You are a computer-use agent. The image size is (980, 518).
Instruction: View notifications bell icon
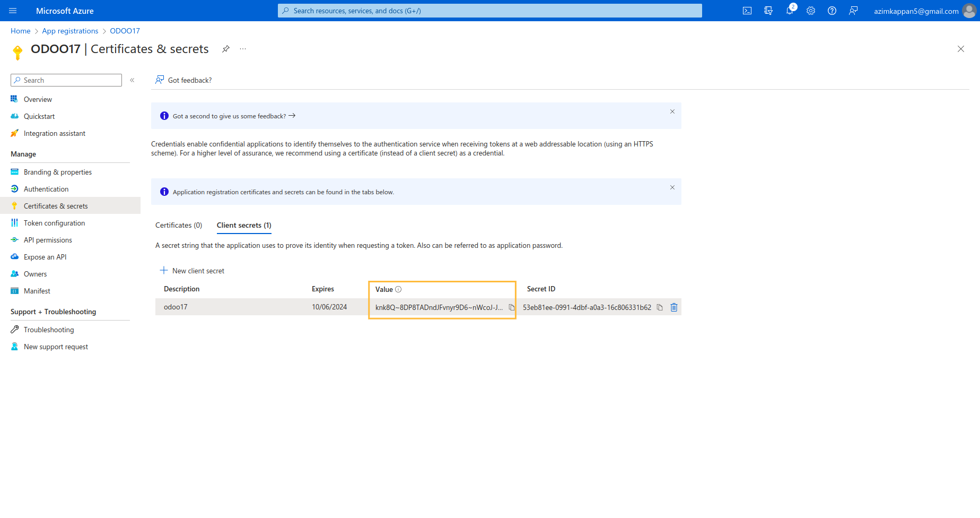click(790, 11)
